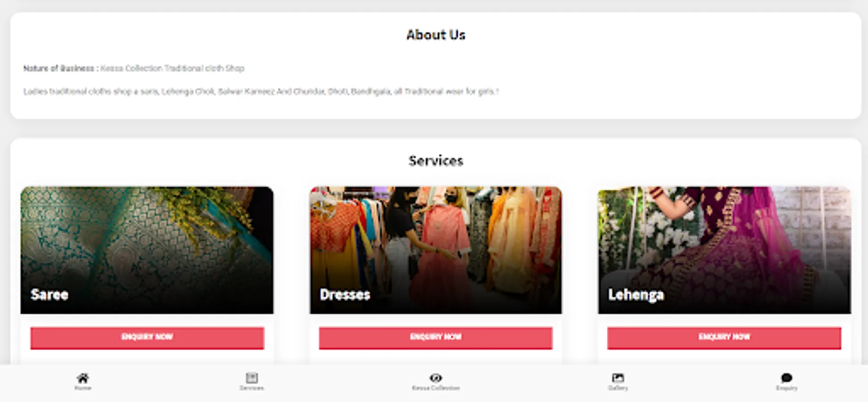Switch to the Gallery tab label
Image resolution: width=868 pixels, height=402 pixels.
point(618,388)
